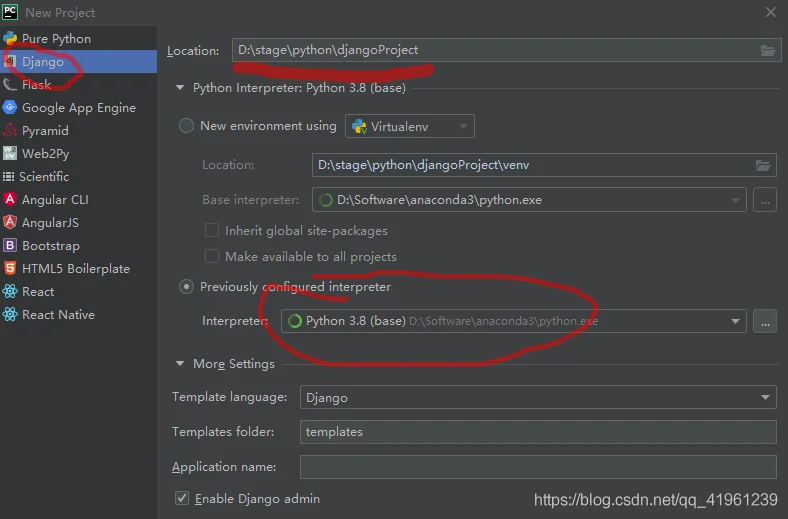This screenshot has width=788, height=519.
Task: Select Web2Py project type
Action: [x=78, y=153]
